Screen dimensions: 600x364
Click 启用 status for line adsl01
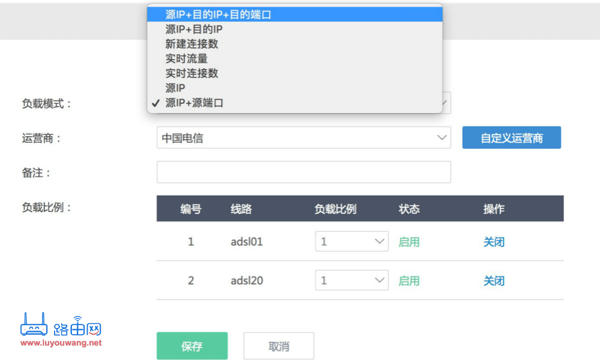click(409, 241)
